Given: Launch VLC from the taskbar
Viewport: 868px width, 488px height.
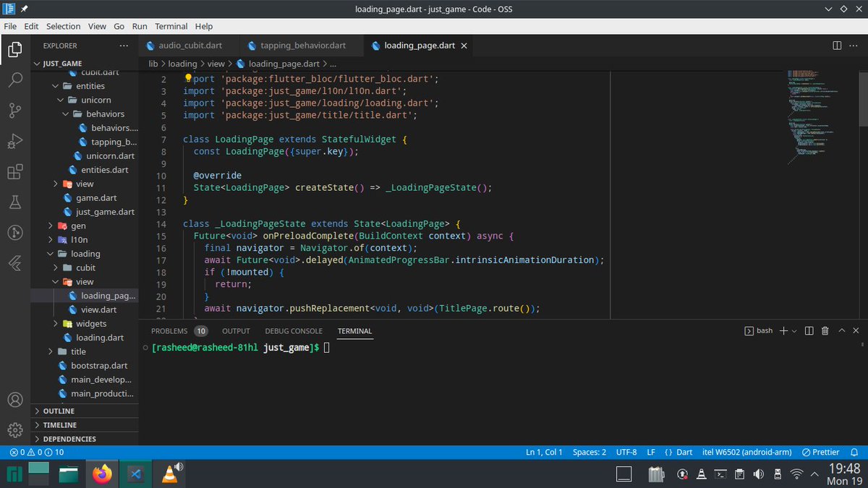Looking at the screenshot, I should [x=169, y=474].
